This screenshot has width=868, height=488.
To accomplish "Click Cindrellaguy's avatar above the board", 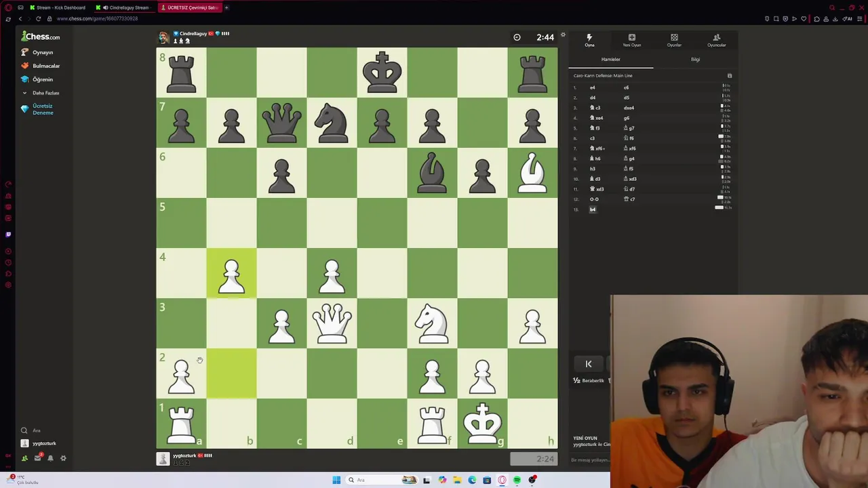I will [x=163, y=37].
